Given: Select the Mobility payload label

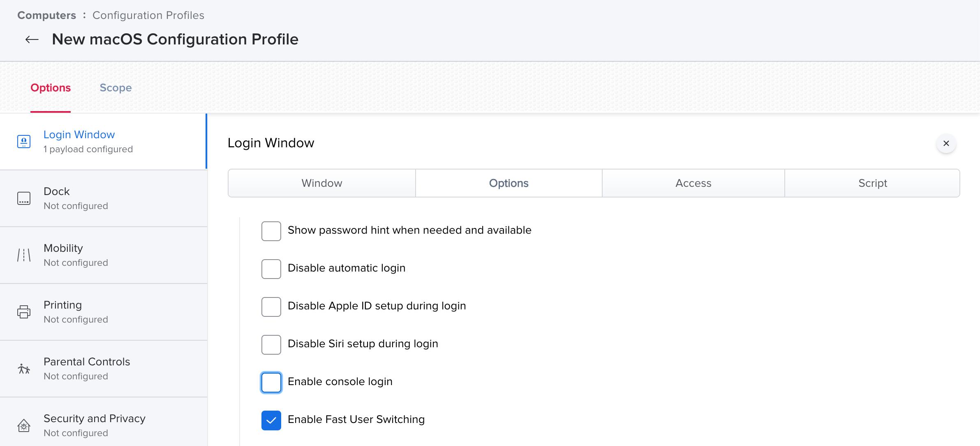Looking at the screenshot, I should 63,248.
